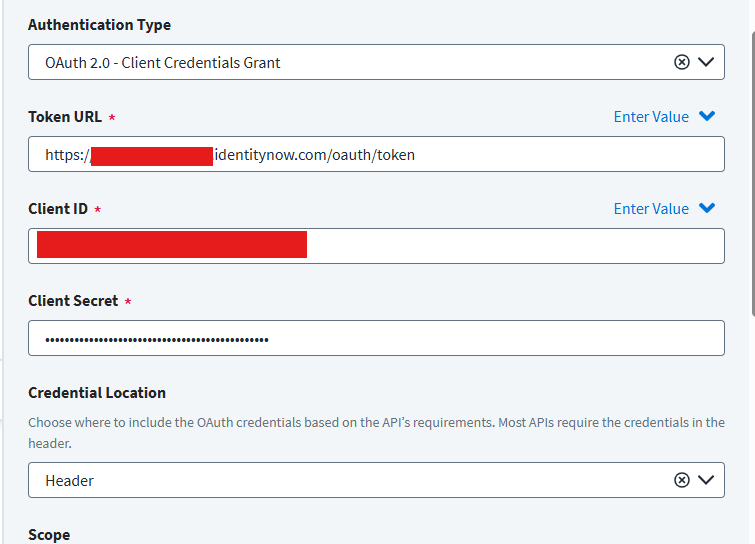755x544 pixels.
Task: Clear the Credential Location Header selection
Action: point(682,480)
